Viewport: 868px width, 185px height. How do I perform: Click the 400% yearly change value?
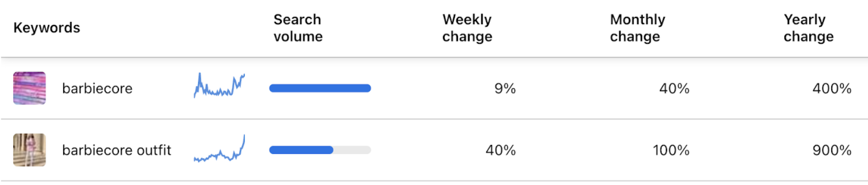point(832,89)
